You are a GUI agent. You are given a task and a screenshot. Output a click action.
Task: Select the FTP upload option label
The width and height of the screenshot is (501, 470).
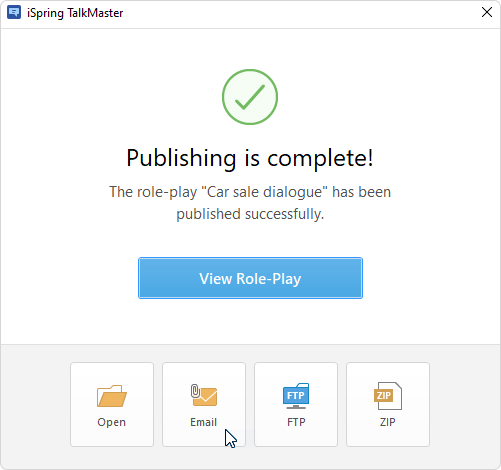point(296,422)
